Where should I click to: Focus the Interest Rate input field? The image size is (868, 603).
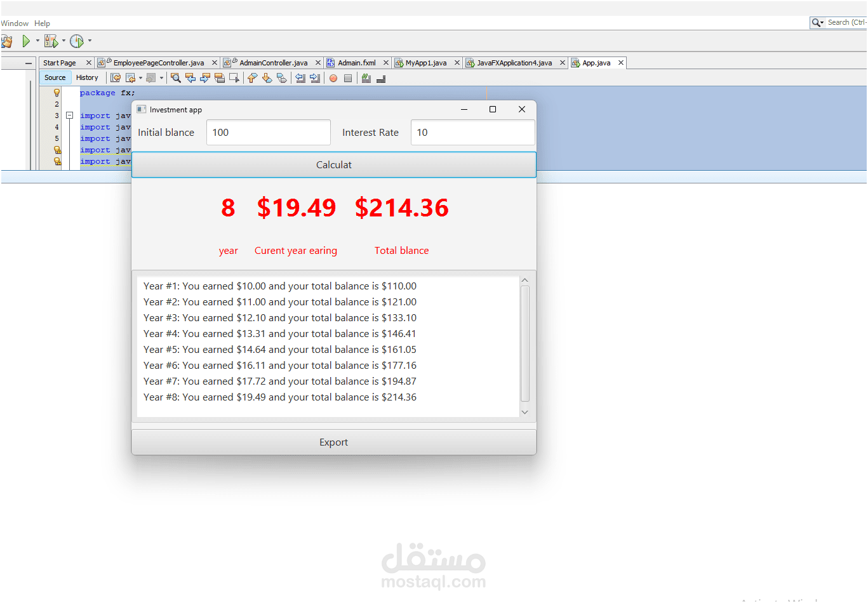coord(473,133)
